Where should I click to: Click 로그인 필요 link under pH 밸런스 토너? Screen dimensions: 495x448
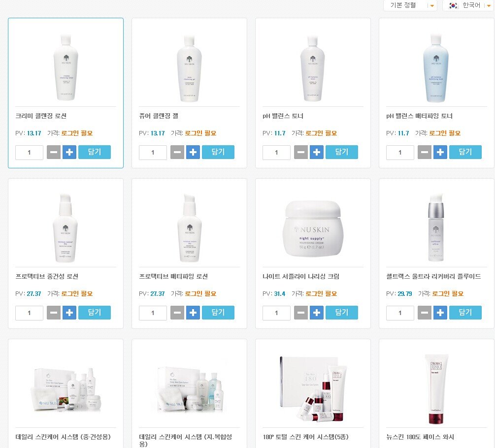point(321,133)
